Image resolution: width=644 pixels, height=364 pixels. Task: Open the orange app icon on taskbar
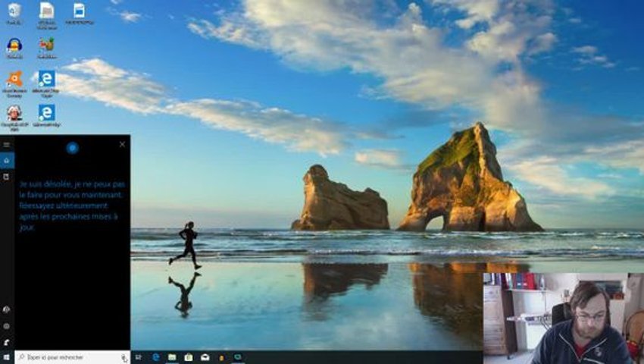(x=221, y=358)
